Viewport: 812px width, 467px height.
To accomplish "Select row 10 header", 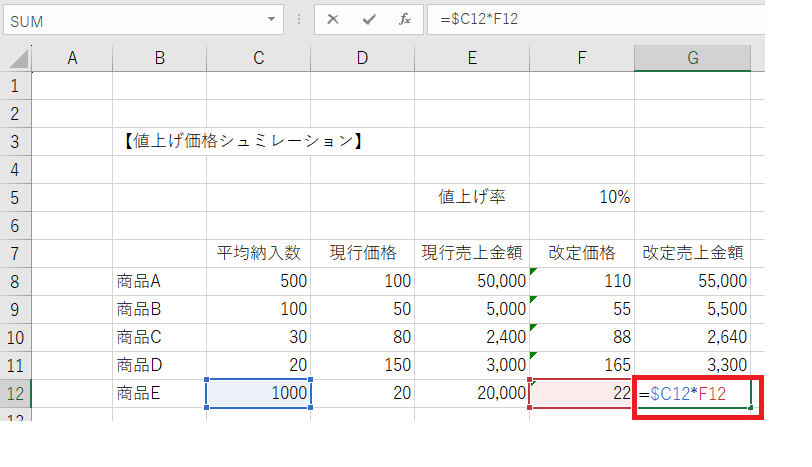I will tap(15, 337).
